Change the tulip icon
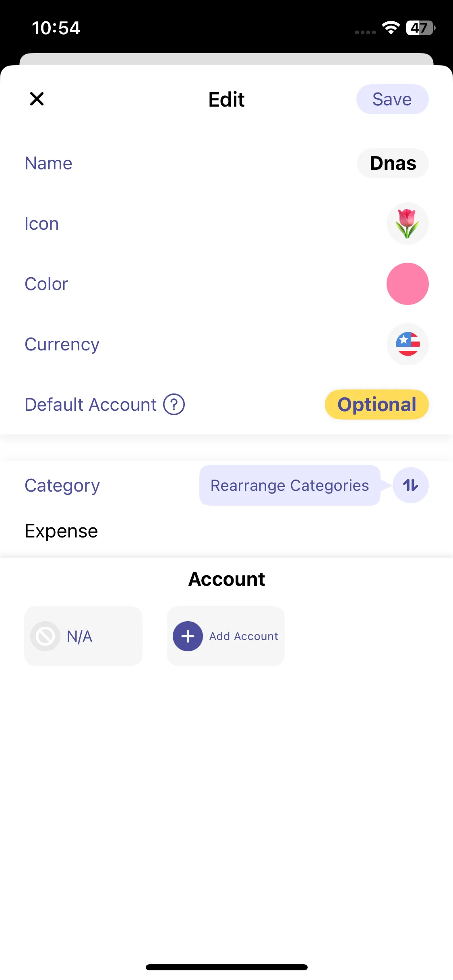The image size is (453, 980). (x=407, y=224)
